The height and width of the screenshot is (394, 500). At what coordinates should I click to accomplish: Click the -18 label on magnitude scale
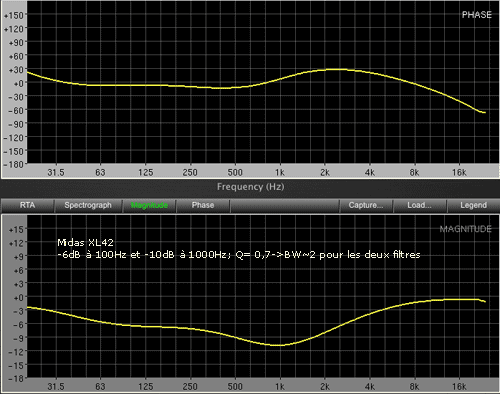(16, 379)
